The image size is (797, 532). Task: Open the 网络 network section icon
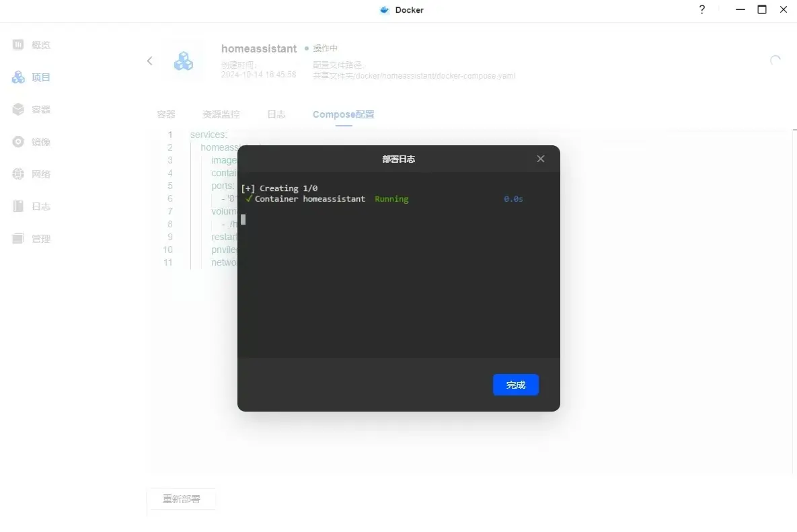coord(19,174)
